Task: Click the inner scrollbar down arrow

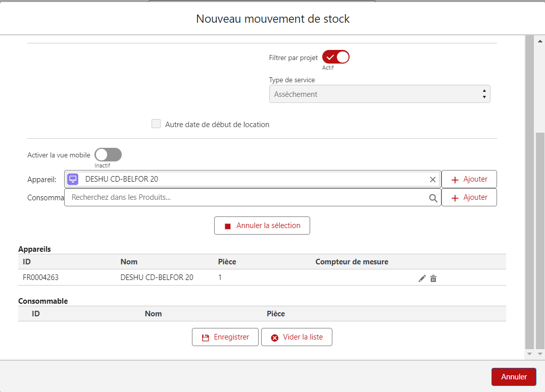Action: 529,354
